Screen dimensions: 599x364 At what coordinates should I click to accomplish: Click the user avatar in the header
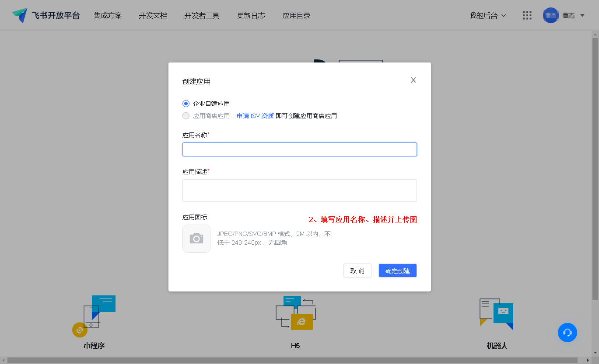550,16
